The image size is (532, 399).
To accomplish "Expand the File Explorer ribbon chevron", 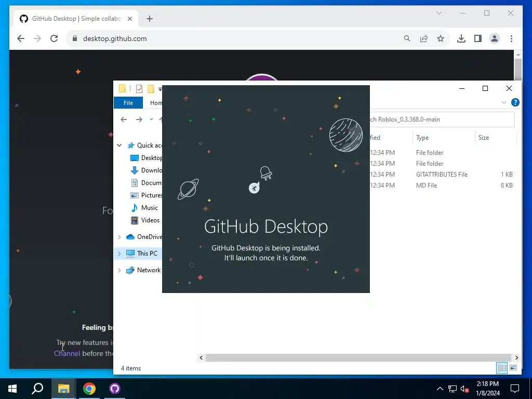I will coord(504,102).
